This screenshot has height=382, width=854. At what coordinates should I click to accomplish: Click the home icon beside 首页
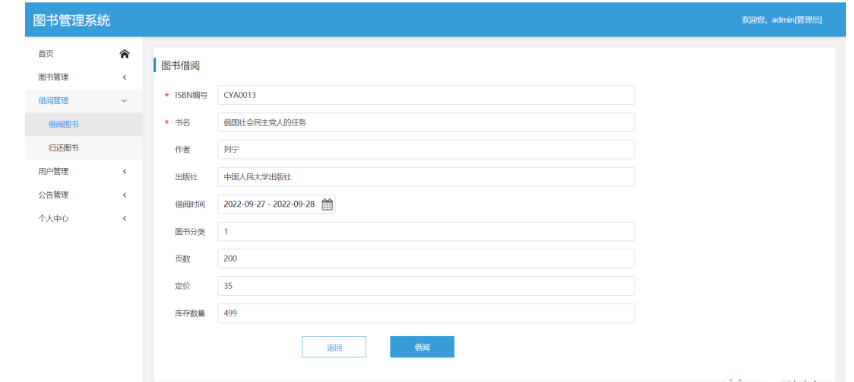(x=124, y=54)
